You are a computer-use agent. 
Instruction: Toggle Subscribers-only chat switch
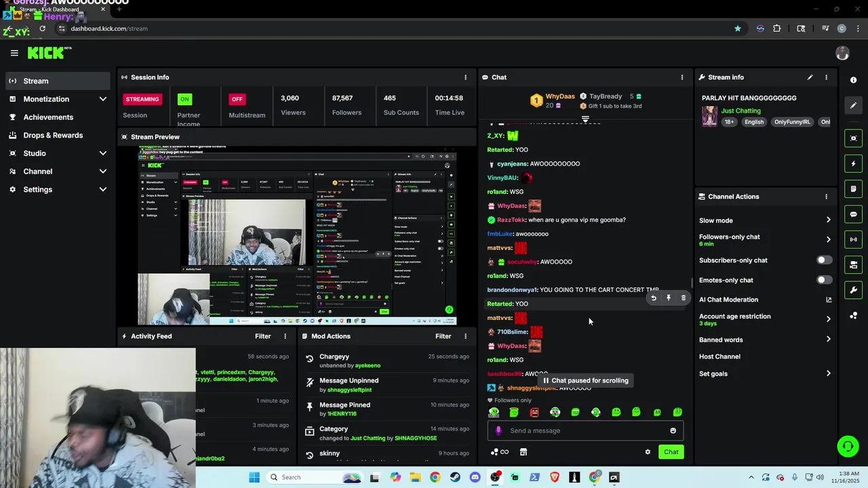click(824, 260)
